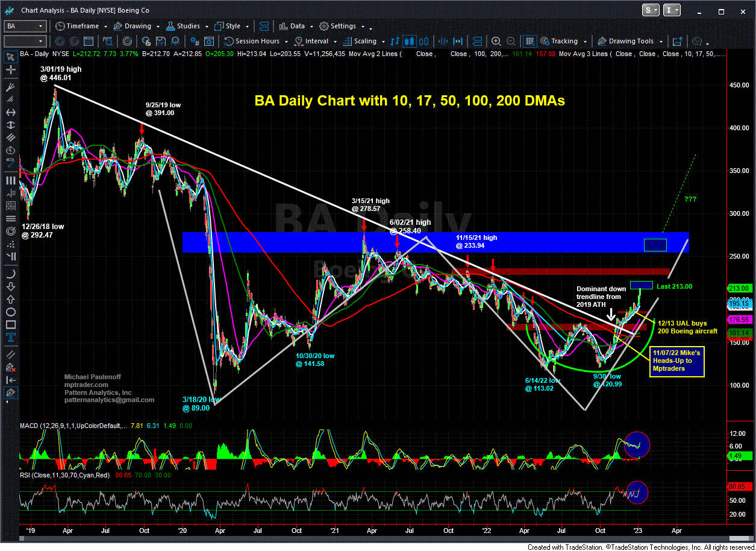This screenshot has height=551, width=756.
Task: Toggle the hollow candlestick bar type
Action: (x=423, y=41)
